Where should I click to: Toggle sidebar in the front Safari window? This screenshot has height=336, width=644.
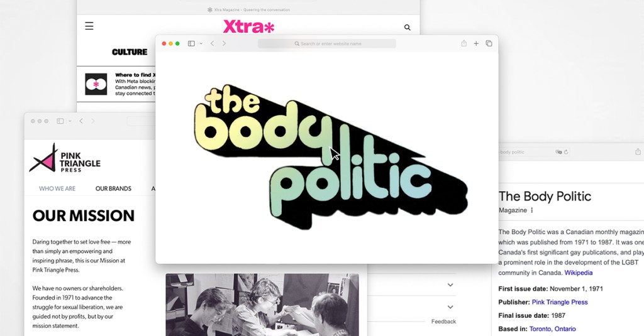(x=191, y=43)
